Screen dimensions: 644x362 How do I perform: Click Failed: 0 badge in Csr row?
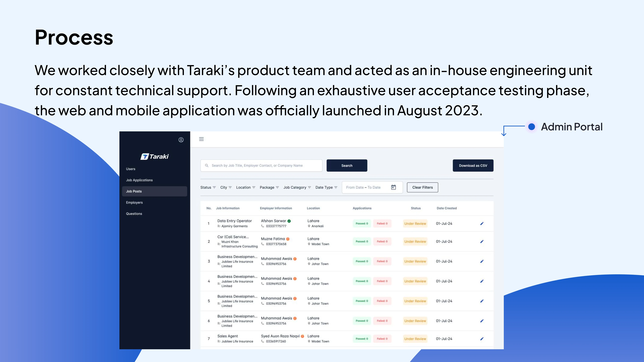pos(382,241)
